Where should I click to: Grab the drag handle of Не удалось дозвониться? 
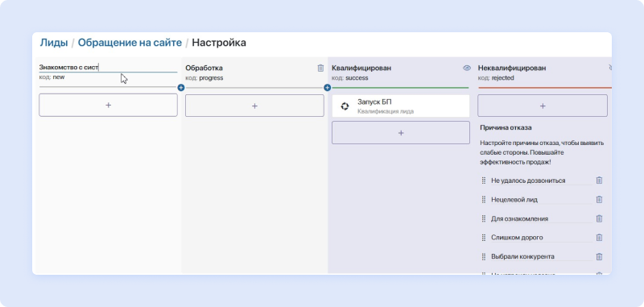(484, 180)
